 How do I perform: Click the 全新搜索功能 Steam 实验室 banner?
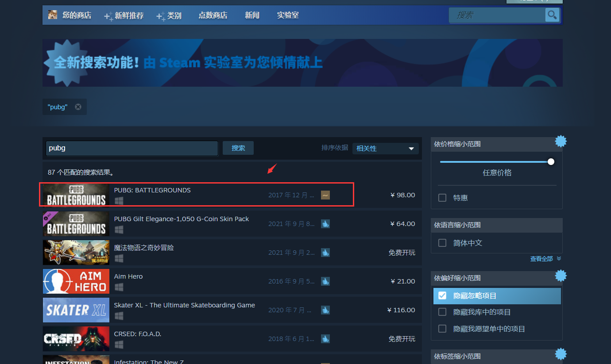click(x=302, y=63)
